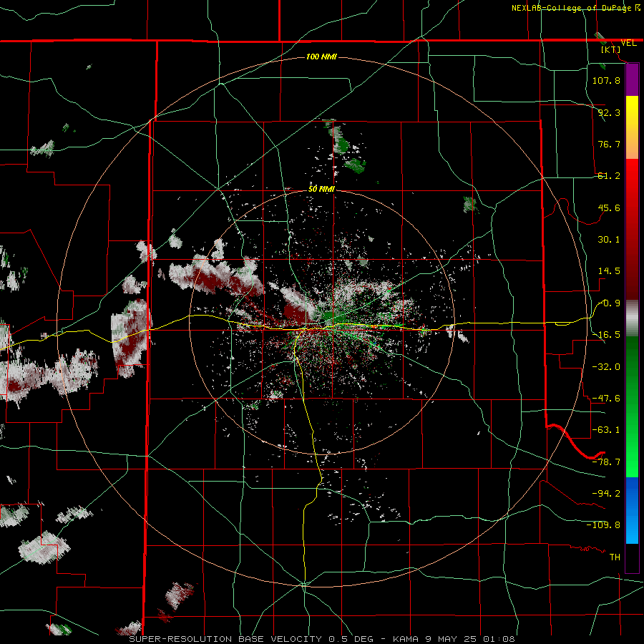Click the [KT] units label
Viewport: 644px width, 644px height.
(611, 49)
